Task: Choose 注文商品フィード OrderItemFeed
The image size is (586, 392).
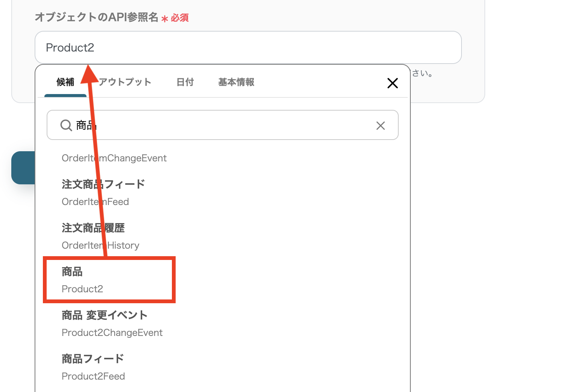Action: pyautogui.click(x=103, y=192)
